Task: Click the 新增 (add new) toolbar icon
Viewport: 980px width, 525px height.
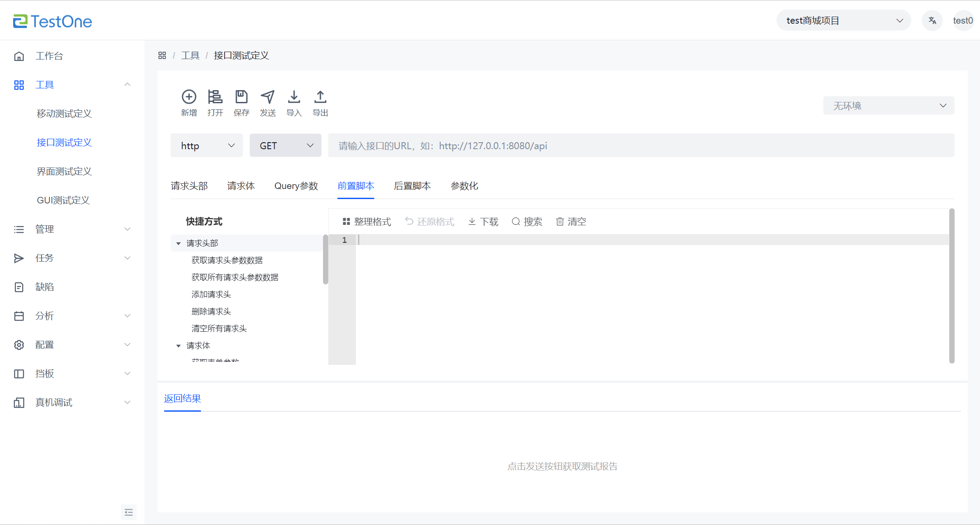Action: coord(189,97)
